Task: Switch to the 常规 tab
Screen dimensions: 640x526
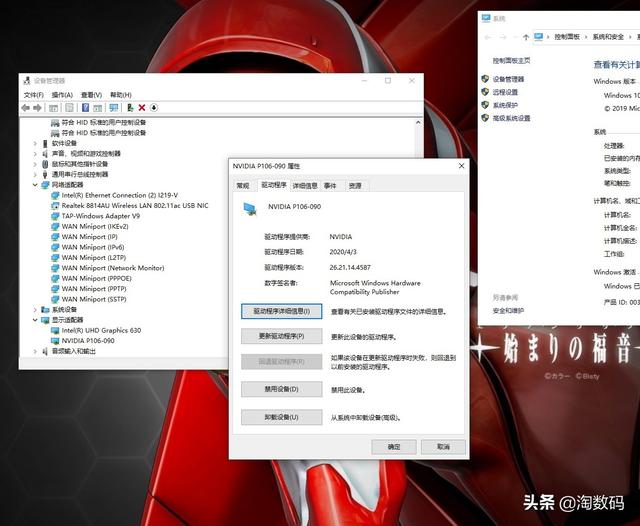Action: (243, 186)
